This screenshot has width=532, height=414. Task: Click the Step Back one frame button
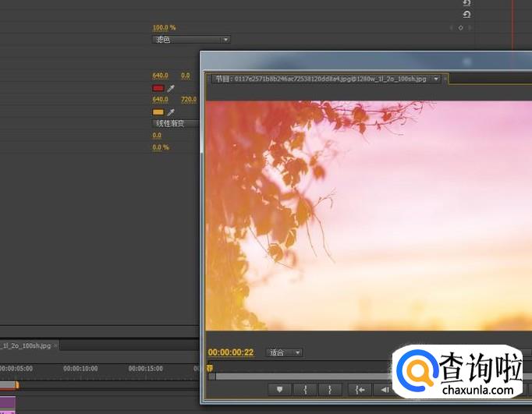click(383, 389)
